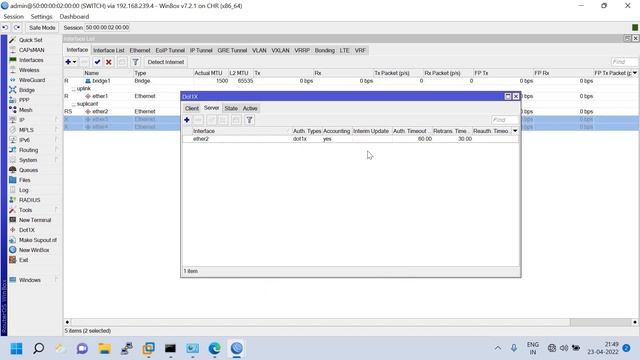Open WireGuard in the sidebar
Screen dimensions: 640x360
coord(32,80)
